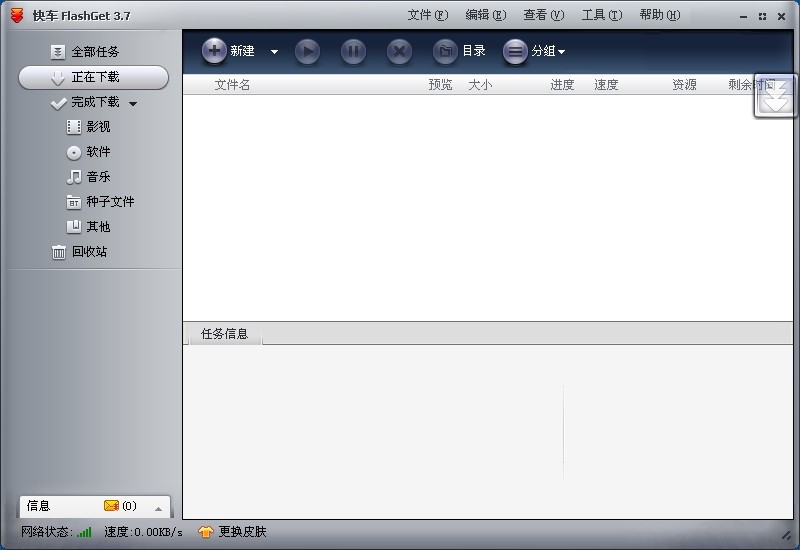
Task: Sort by the 大小 column header
Action: (x=480, y=85)
